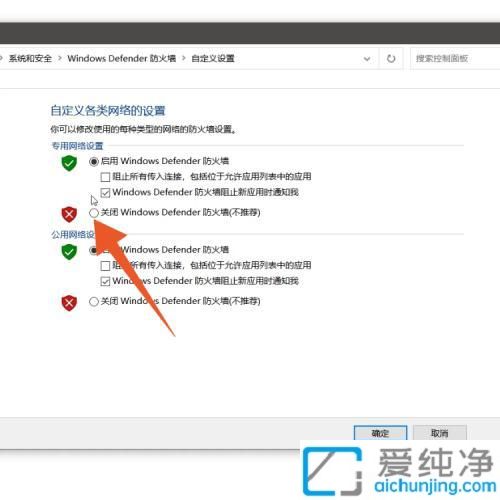Click the 自定义设置 breadcrumb item
The image size is (500, 500).
(213, 59)
